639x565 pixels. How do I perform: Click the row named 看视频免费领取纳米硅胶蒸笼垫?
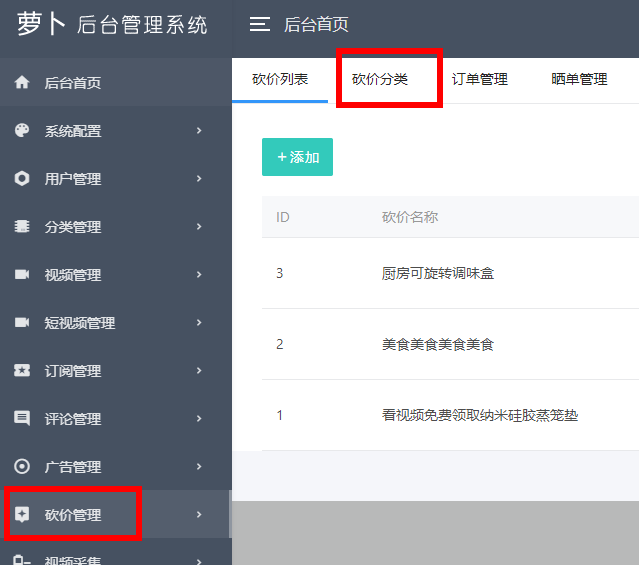tap(450, 415)
